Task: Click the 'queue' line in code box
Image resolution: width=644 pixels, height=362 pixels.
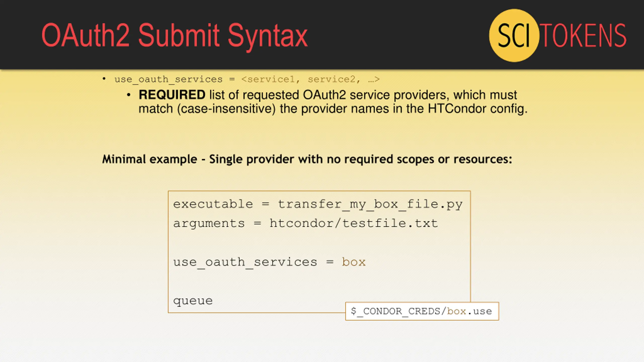Action: tap(193, 301)
